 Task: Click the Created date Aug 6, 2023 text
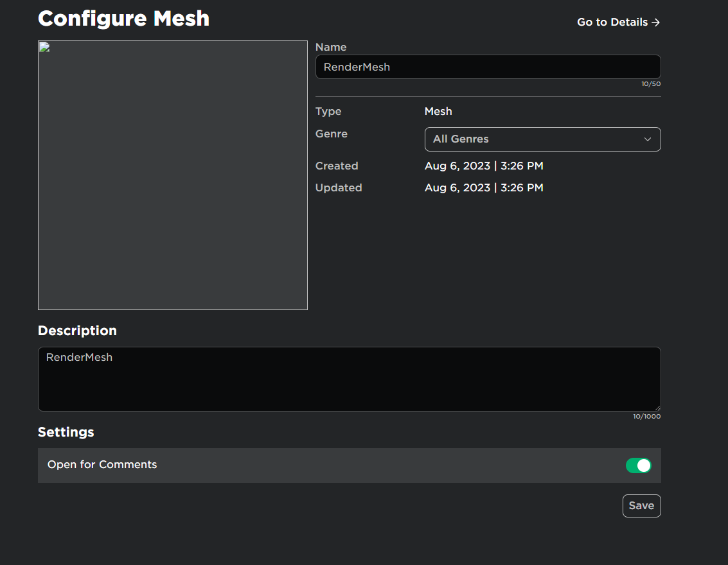[484, 166]
